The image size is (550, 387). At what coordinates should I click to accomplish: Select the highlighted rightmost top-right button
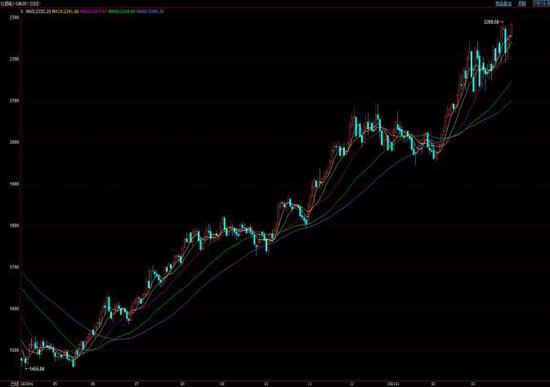tap(541, 4)
